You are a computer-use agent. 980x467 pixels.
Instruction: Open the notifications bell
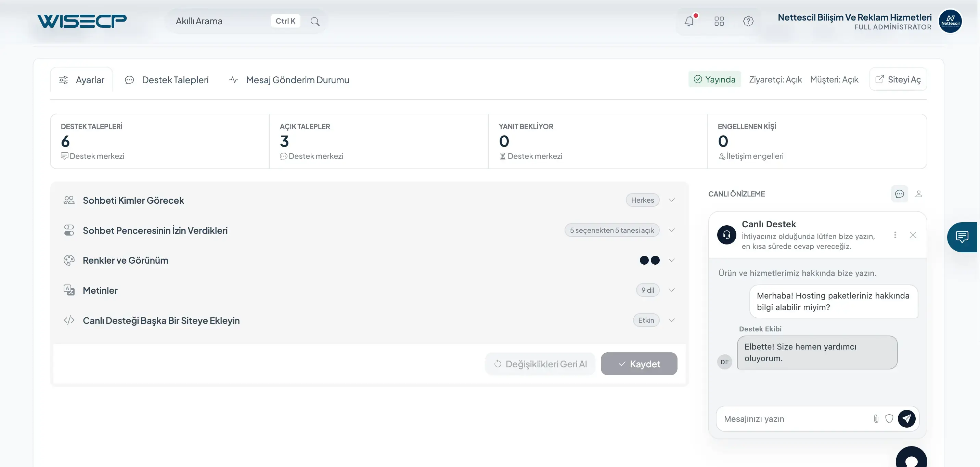[689, 21]
